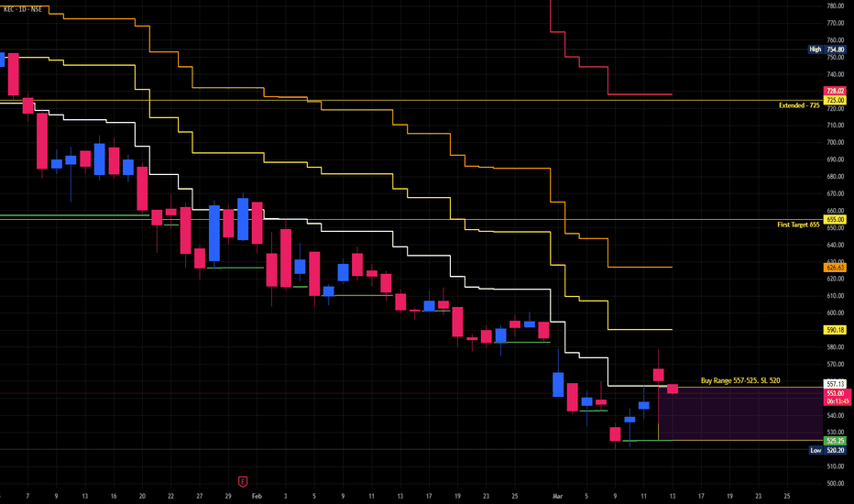Click the 'Buy Range 557-525. SL 520' text
This screenshot has width=854, height=504.
tap(740, 380)
